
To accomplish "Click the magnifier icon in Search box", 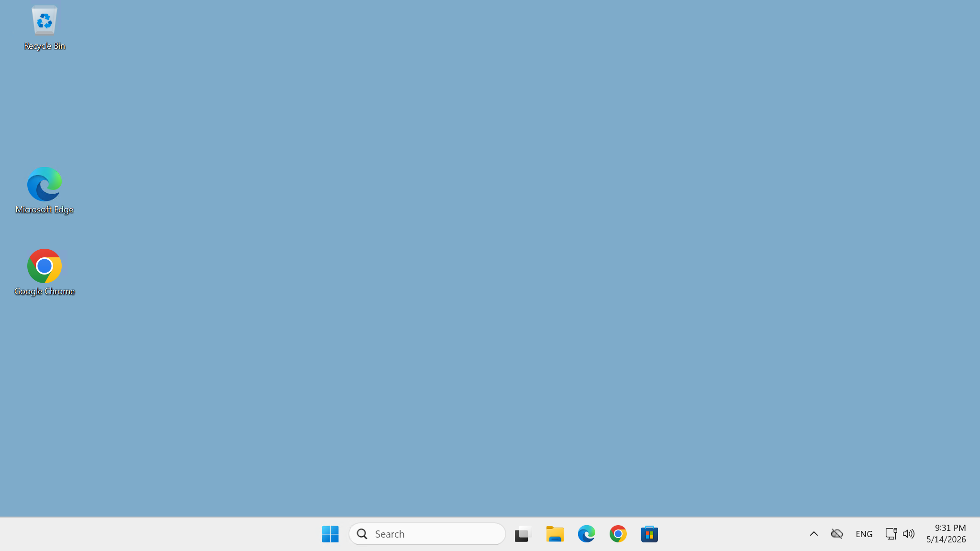I will click(362, 534).
